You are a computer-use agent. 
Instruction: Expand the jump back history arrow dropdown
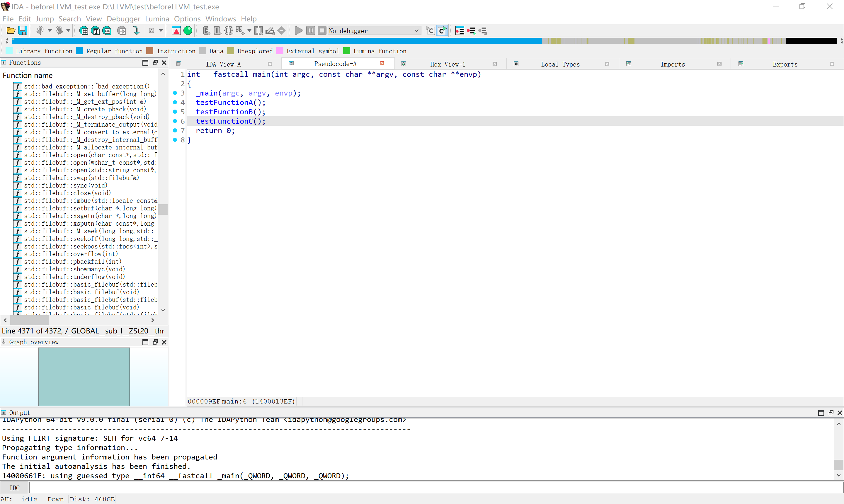point(50,31)
